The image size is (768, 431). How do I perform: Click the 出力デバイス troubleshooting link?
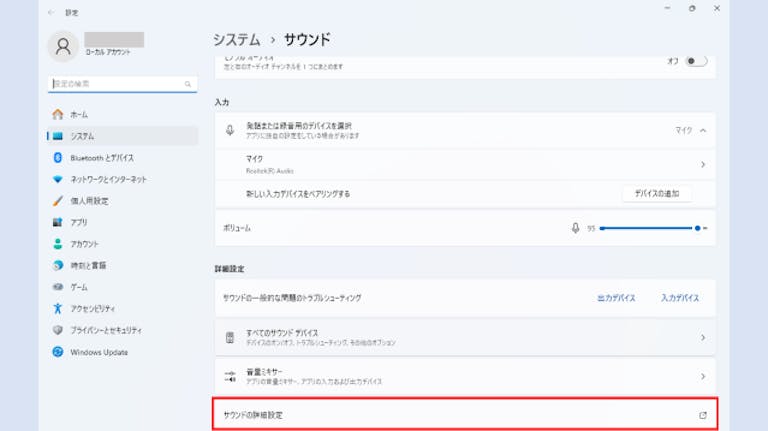tap(616, 298)
